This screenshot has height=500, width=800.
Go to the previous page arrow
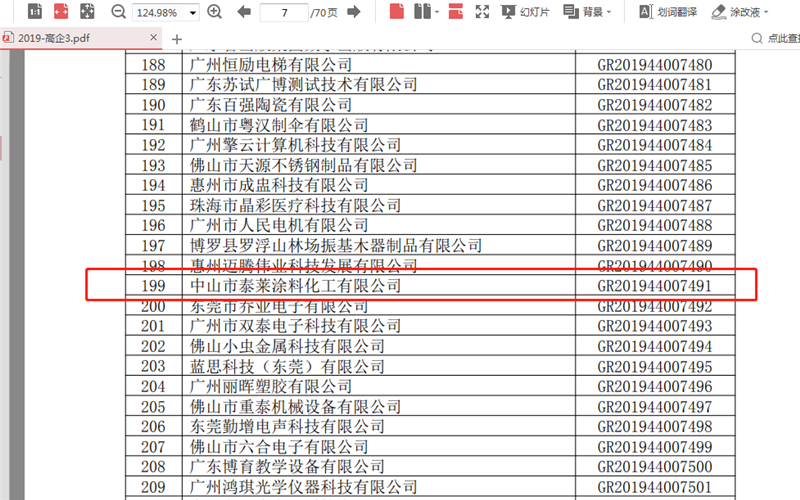point(244,12)
